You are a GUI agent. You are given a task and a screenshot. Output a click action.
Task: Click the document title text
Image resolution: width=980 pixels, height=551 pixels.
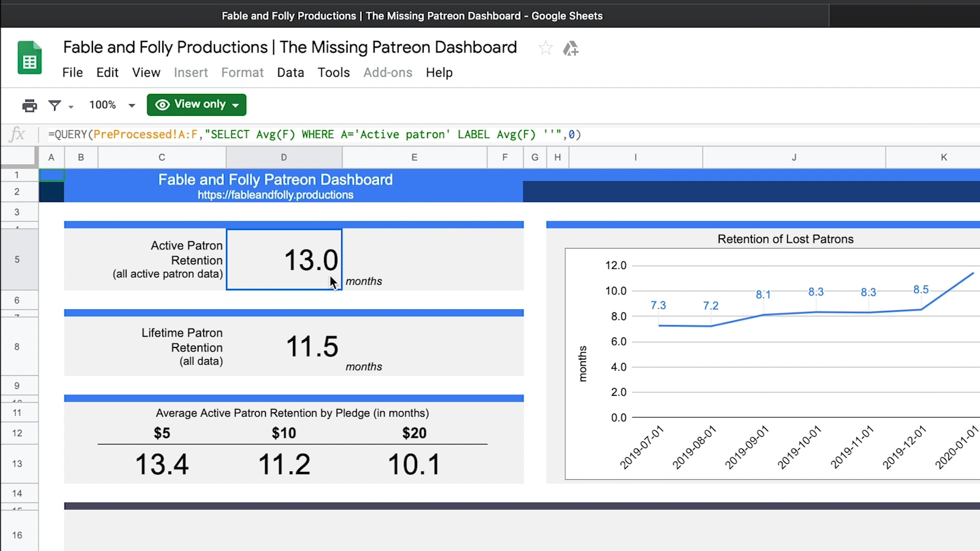[289, 47]
